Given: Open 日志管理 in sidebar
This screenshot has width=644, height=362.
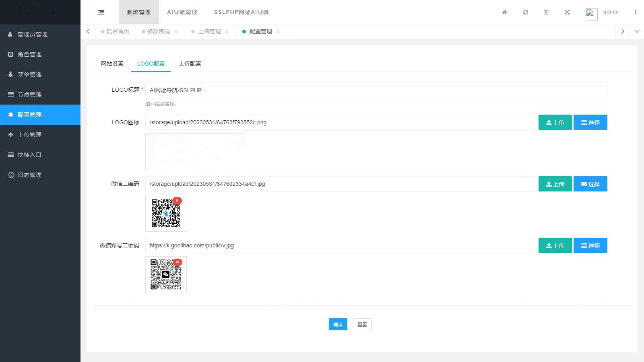Looking at the screenshot, I should click(x=40, y=175).
